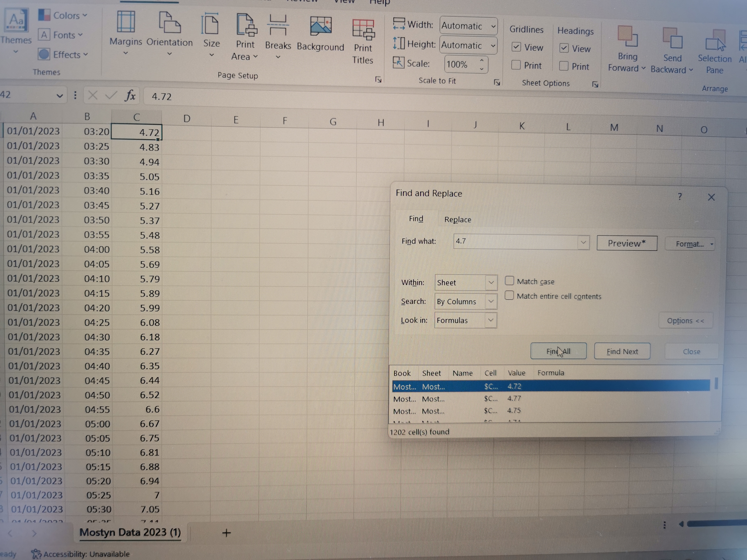Open the Orientation menu
This screenshot has width=747, height=560.
coord(170,34)
